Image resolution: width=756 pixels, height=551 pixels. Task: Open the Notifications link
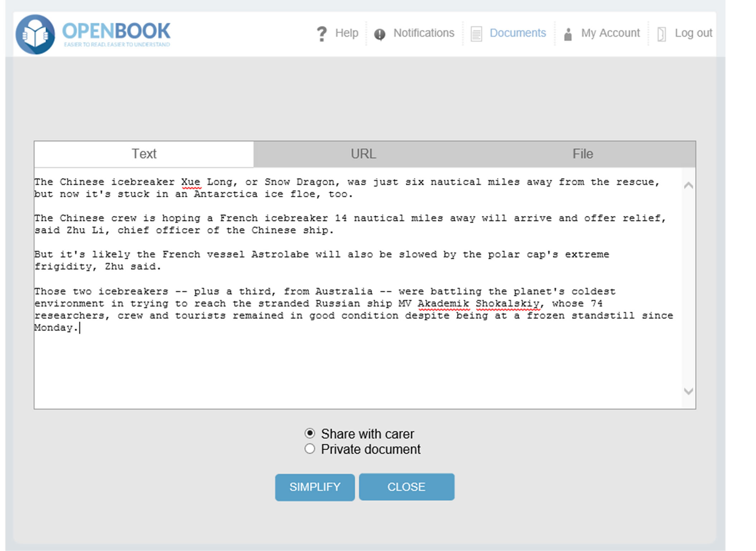point(424,33)
